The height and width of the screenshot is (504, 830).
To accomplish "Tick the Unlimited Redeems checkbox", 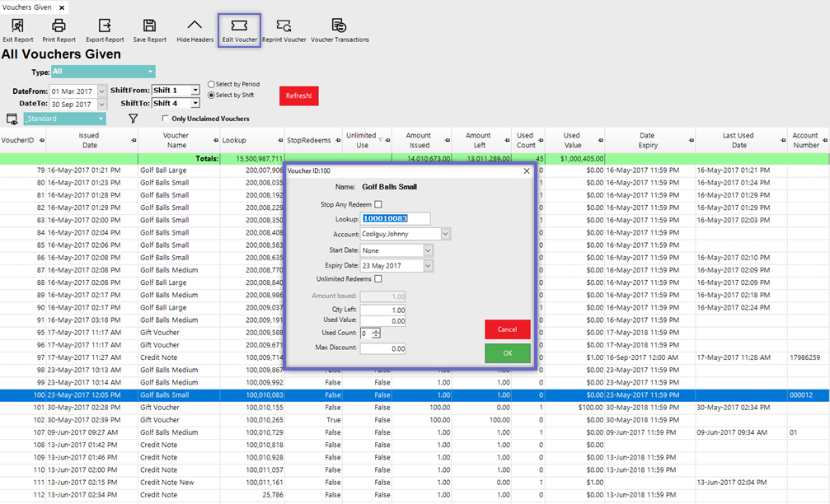I will click(378, 279).
